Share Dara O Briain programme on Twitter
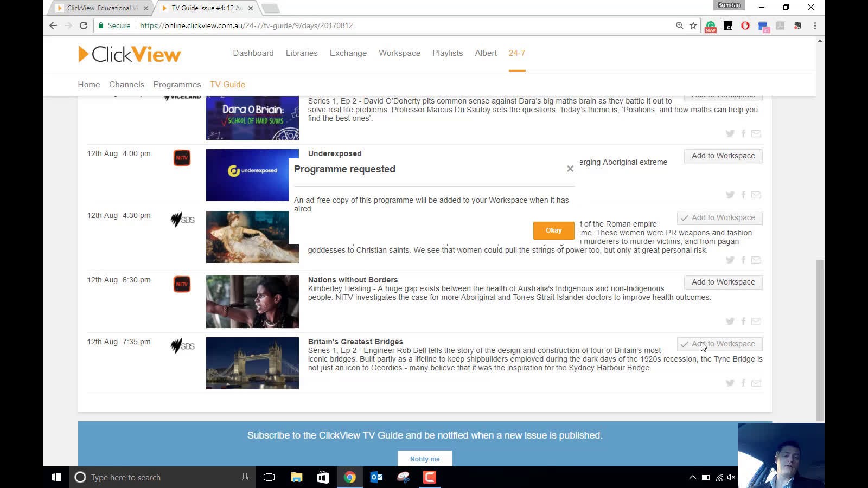The height and width of the screenshot is (488, 868). click(x=730, y=133)
